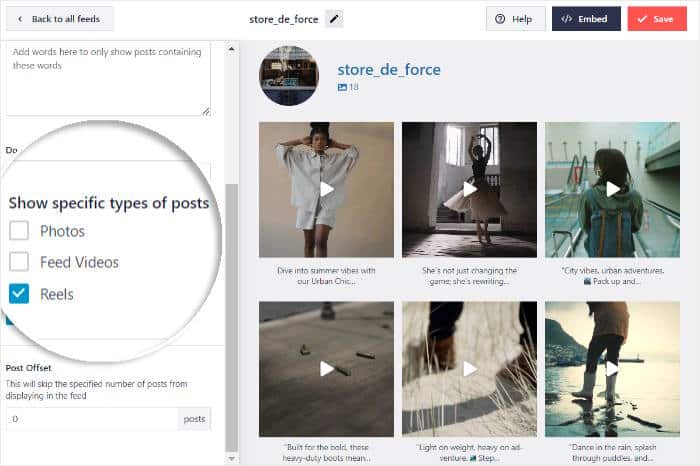Click the sidebar vertical scrollbar
700x466 pixels.
232,300
